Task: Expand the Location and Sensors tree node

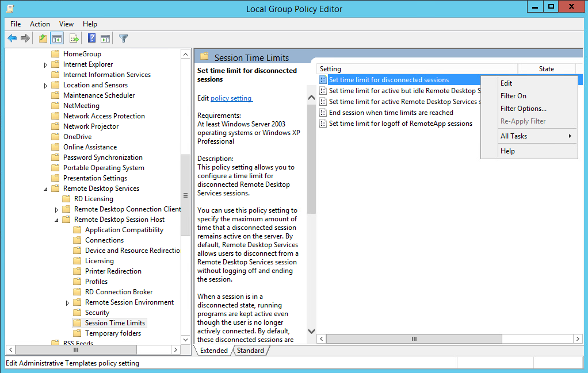Action: (x=45, y=86)
